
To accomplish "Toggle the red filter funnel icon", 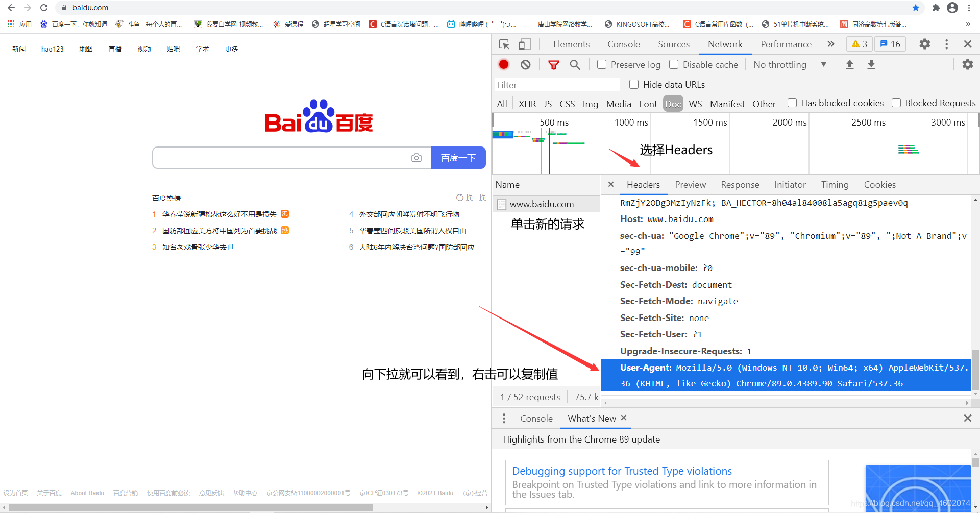I will coord(553,65).
